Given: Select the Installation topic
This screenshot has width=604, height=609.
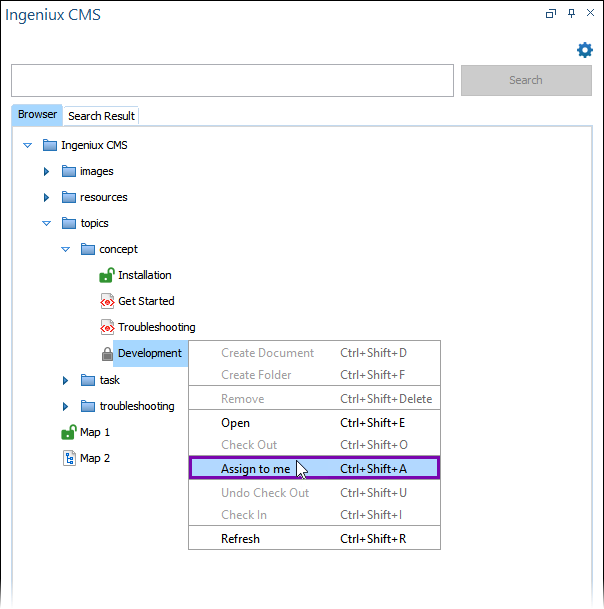Looking at the screenshot, I should tap(144, 275).
